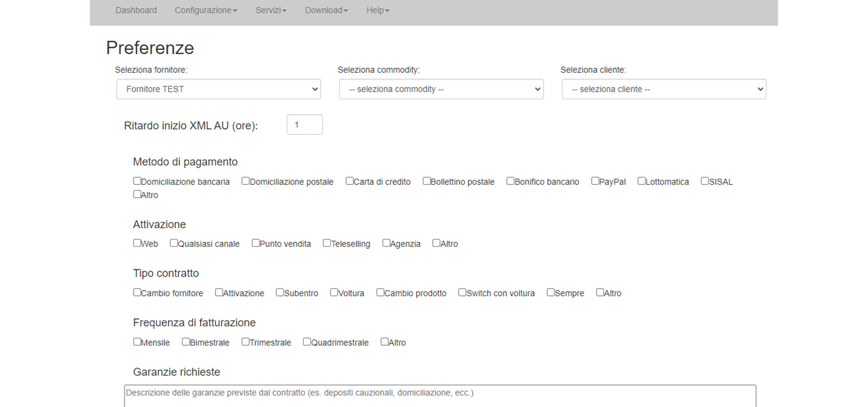Image resolution: width=868 pixels, height=407 pixels.
Task: Check the Bonifico bancario option
Action: [510, 181]
